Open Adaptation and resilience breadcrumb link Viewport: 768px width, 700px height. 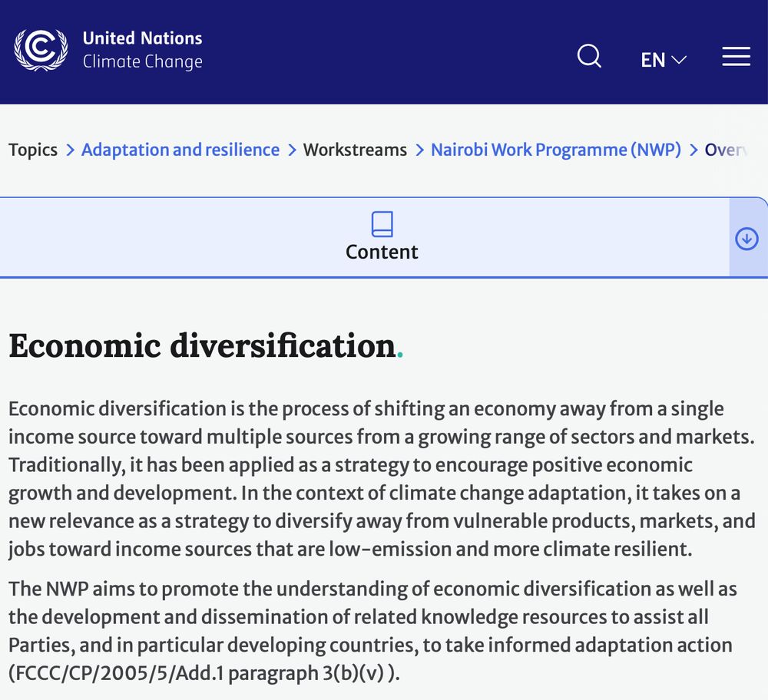(180, 150)
